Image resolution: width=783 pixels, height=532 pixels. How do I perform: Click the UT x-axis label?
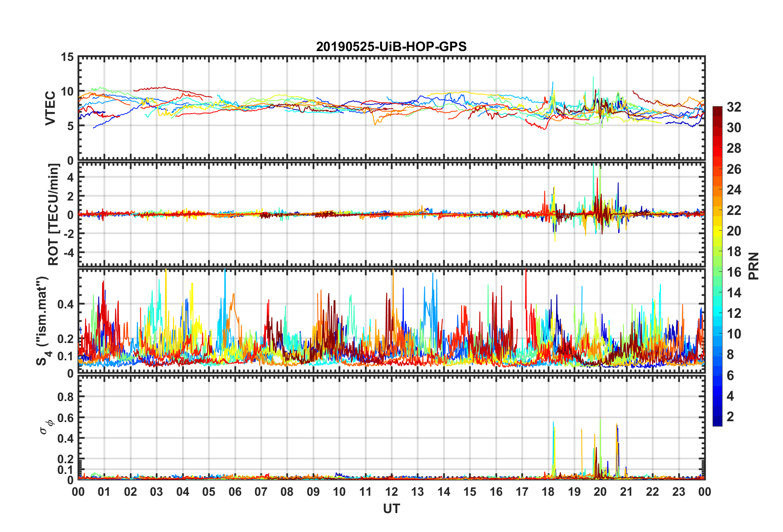pyautogui.click(x=391, y=509)
